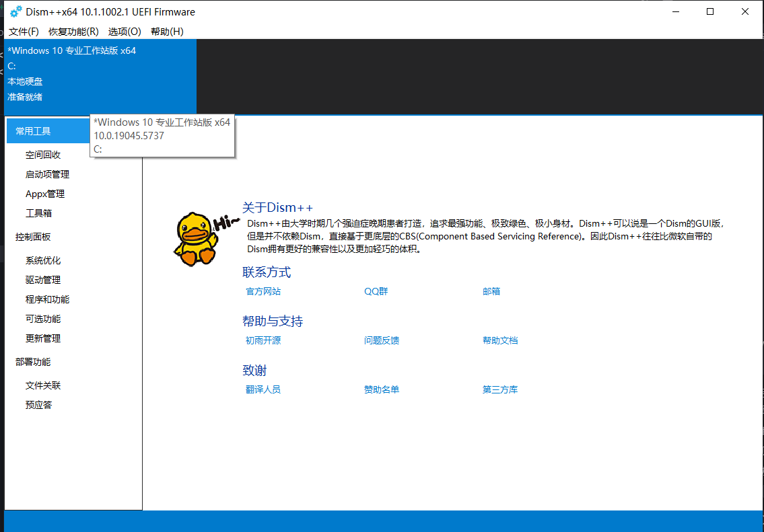Viewport: 764px width, 532px height.
Task: Open the 预应答 tool
Action: click(x=39, y=404)
